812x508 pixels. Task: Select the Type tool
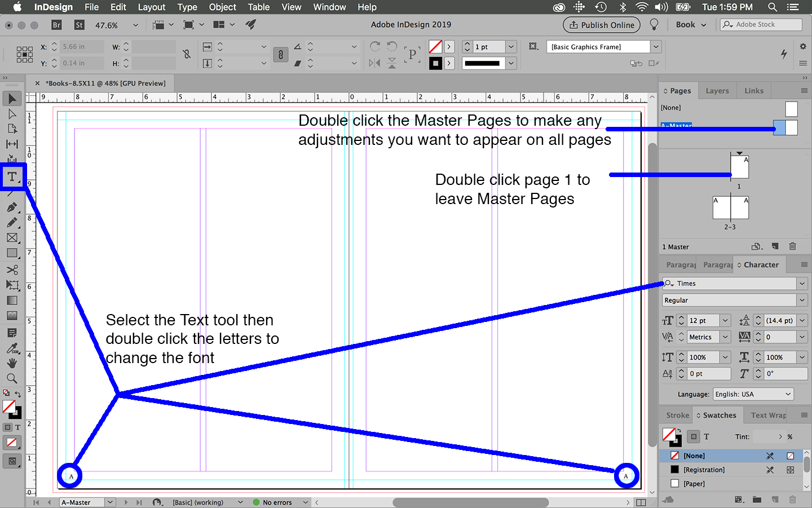[x=12, y=177]
